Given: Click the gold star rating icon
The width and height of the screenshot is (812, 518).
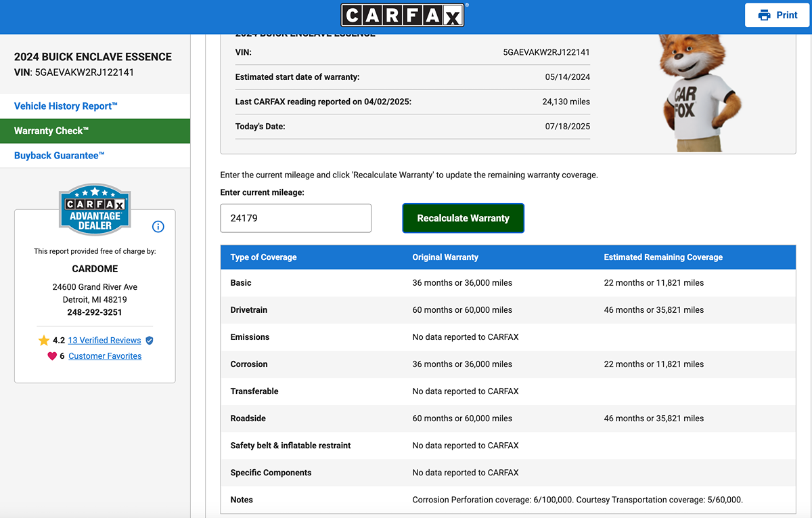Looking at the screenshot, I should pyautogui.click(x=44, y=341).
